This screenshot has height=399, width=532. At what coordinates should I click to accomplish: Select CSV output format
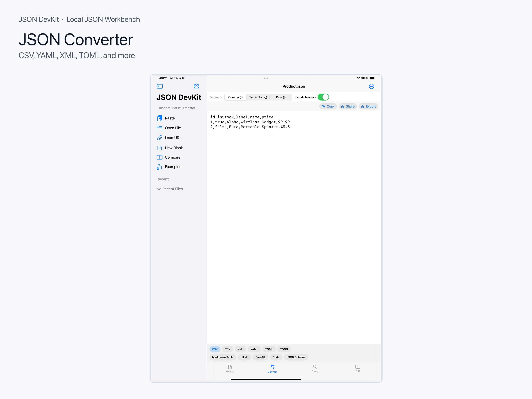tap(215, 349)
